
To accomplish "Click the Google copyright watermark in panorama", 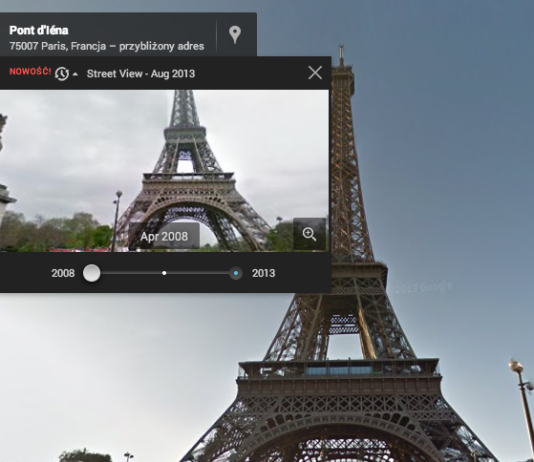I will click(x=423, y=288).
